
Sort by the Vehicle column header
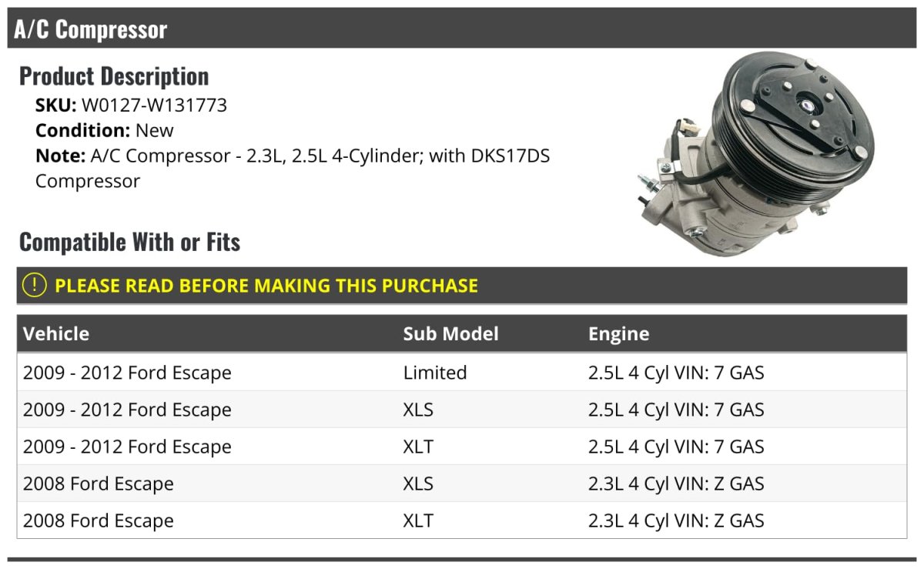56,333
